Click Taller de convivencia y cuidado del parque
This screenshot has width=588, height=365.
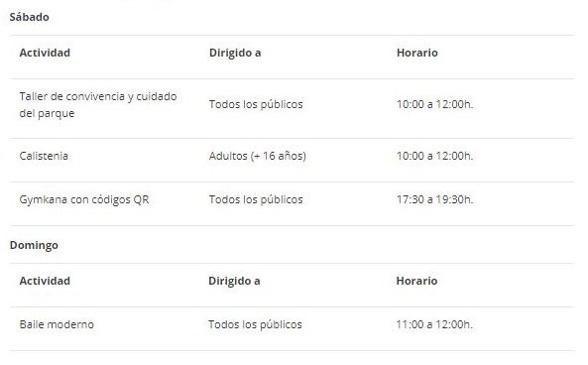pyautogui.click(x=98, y=105)
